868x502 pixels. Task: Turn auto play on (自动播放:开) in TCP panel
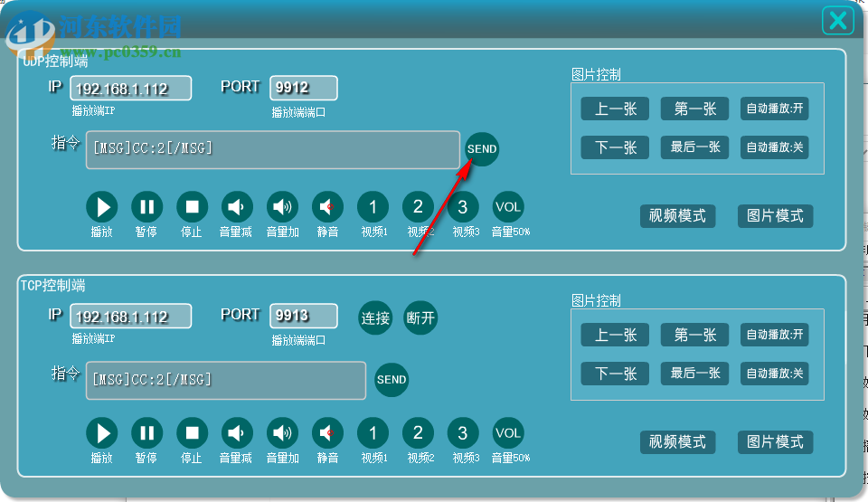[x=775, y=335]
